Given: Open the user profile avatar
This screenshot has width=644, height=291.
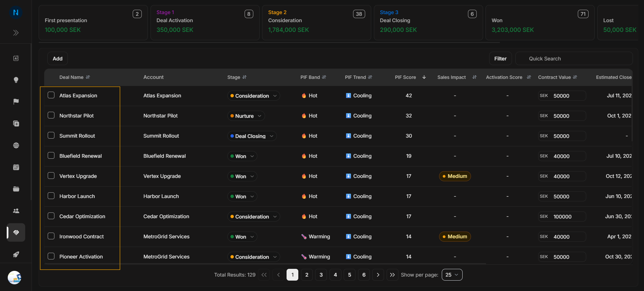Looking at the screenshot, I should [x=14, y=278].
